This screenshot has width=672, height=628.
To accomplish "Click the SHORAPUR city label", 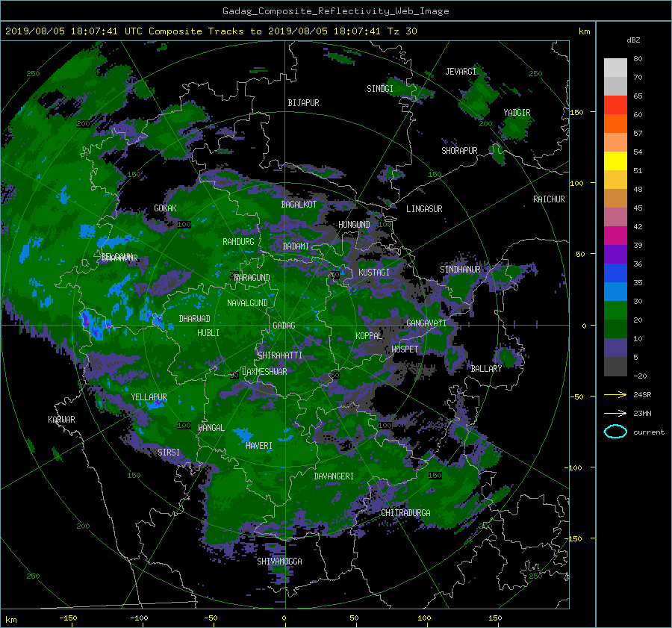I will [x=459, y=151].
